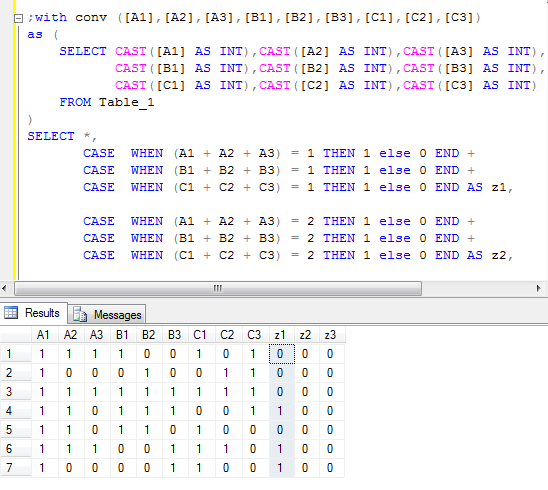
Task: Click the B2 column header
Action: [149, 335]
